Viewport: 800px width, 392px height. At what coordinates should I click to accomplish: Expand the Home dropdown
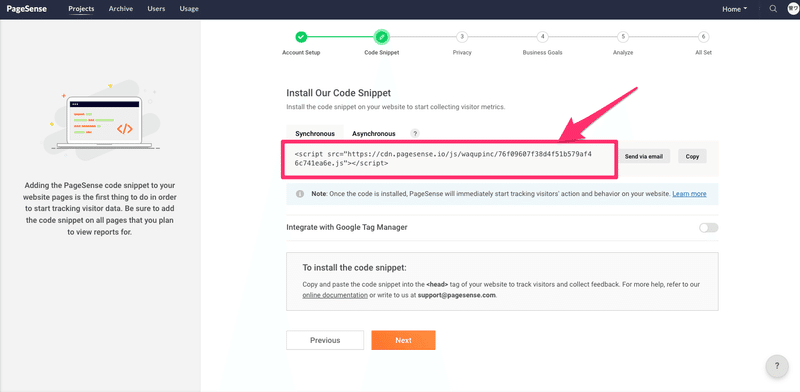point(735,9)
